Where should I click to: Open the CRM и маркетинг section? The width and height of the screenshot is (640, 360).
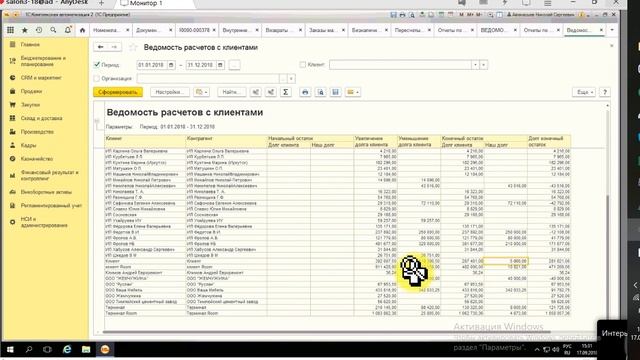click(41, 78)
